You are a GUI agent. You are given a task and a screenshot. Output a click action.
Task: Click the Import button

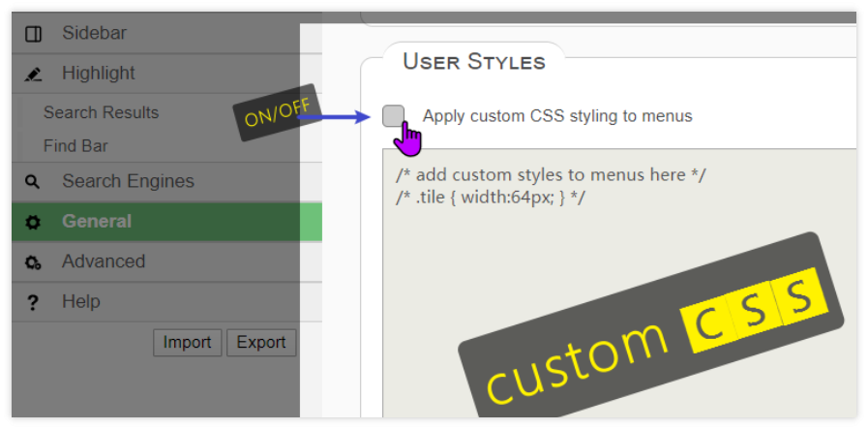[x=187, y=343]
